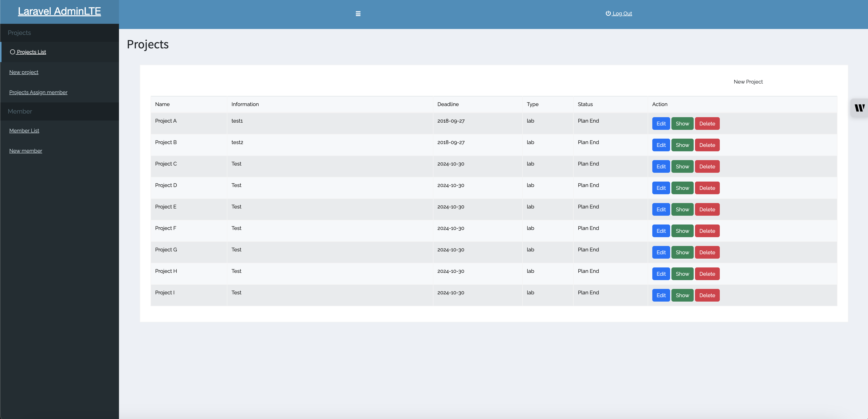This screenshot has height=419, width=868.
Task: Click the Laravel AdminLTE logo
Action: click(59, 11)
